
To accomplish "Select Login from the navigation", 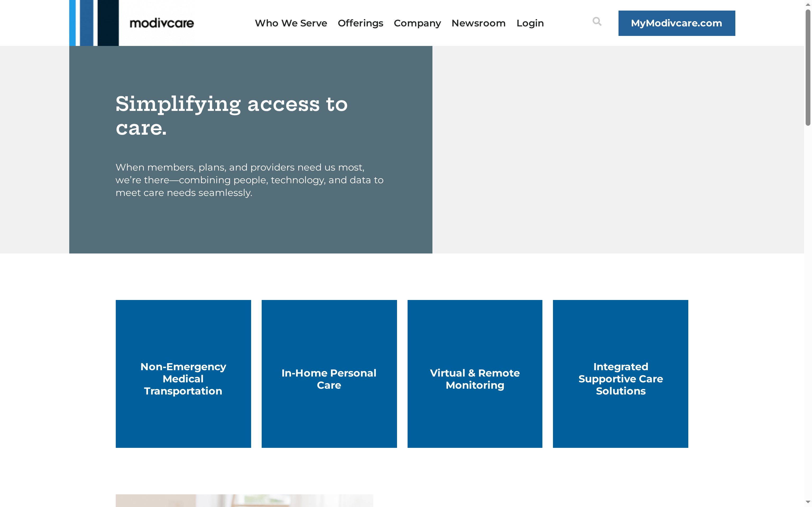I will coord(530,23).
